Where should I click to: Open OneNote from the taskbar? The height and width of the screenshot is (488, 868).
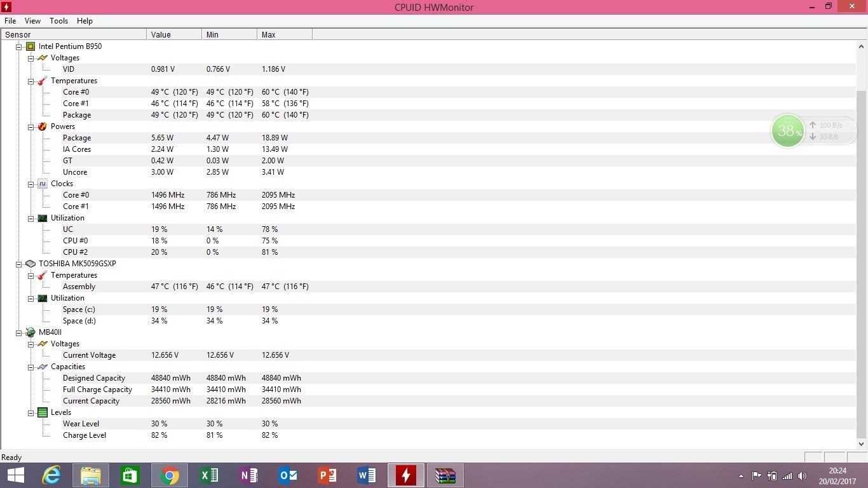point(248,475)
